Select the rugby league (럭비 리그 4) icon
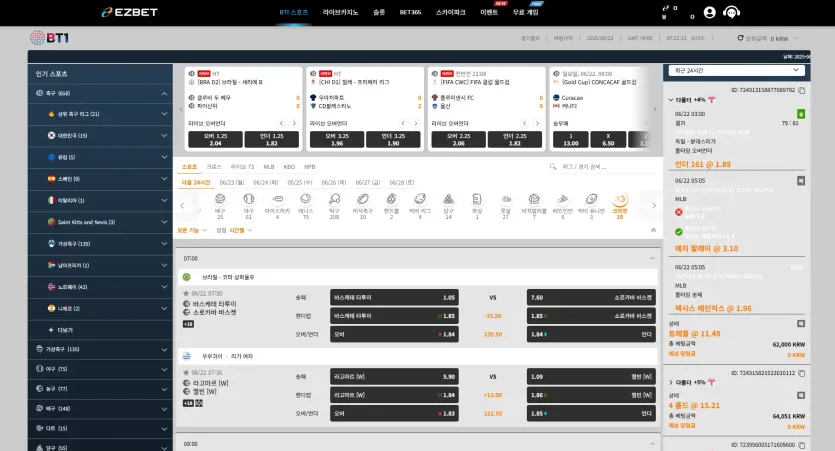Viewport: 835px width, 451px height. point(420,199)
